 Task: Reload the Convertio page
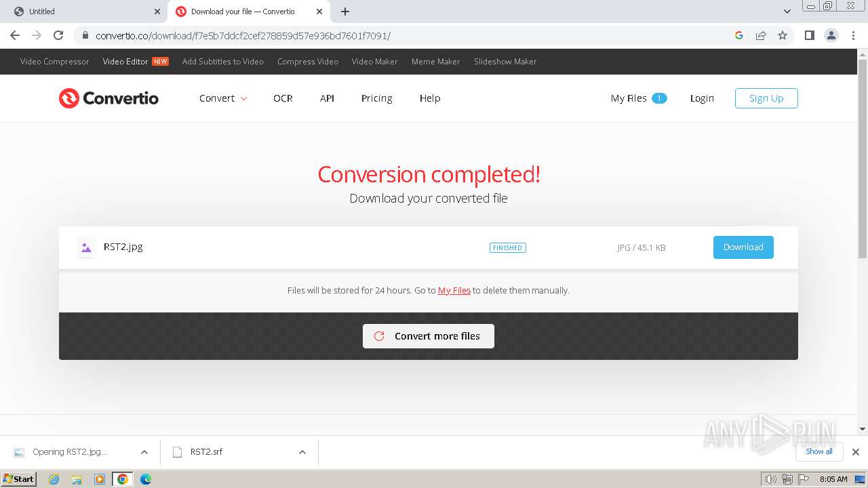(x=58, y=35)
